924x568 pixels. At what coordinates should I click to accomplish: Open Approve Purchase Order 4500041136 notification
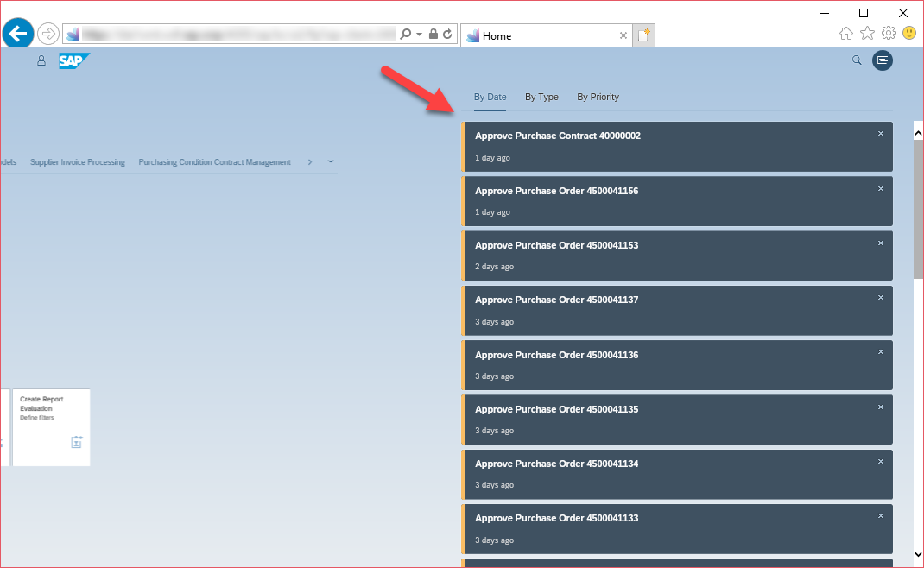point(677,365)
